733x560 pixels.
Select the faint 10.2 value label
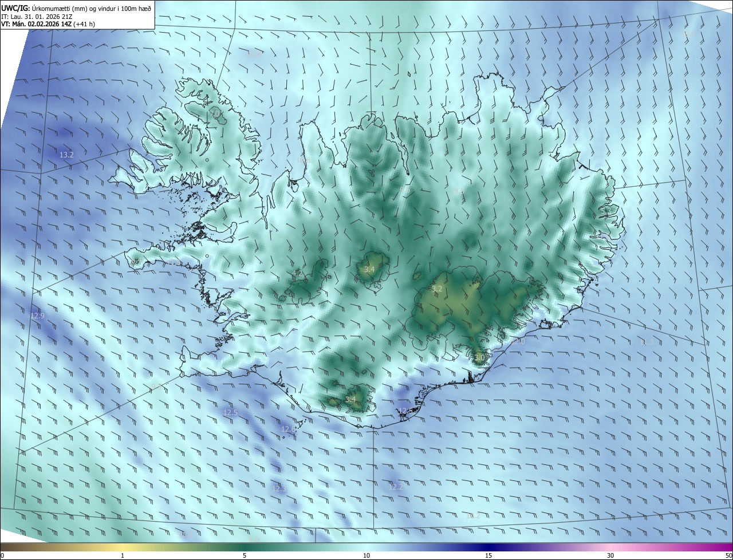pyautogui.click(x=473, y=515)
